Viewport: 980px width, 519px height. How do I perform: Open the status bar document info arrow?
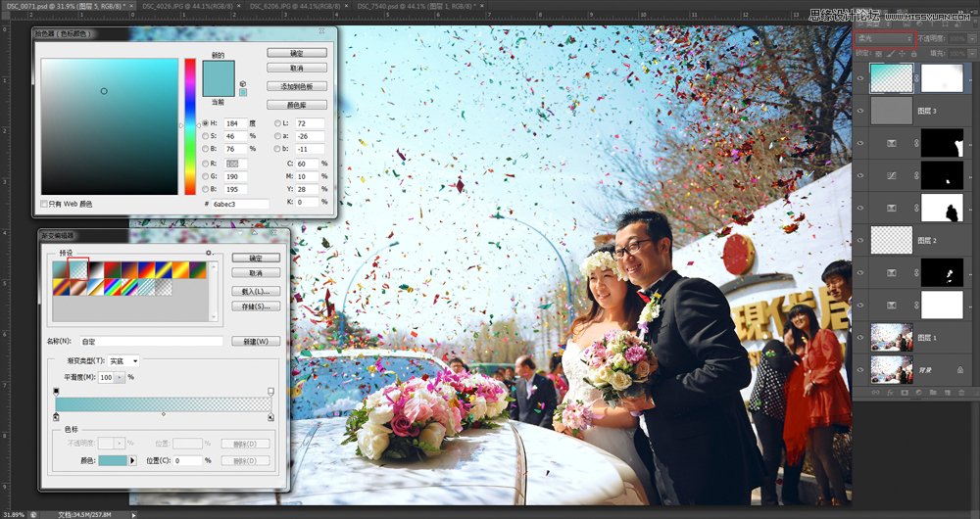click(133, 515)
